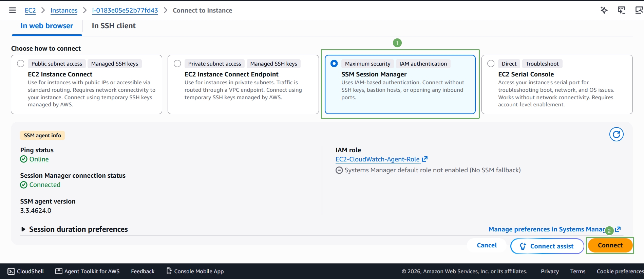Select the SSM Session Manager radio option

pos(334,64)
